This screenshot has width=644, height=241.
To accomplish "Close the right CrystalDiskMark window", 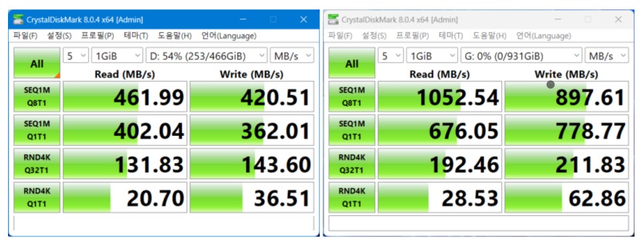I will coord(619,19).
